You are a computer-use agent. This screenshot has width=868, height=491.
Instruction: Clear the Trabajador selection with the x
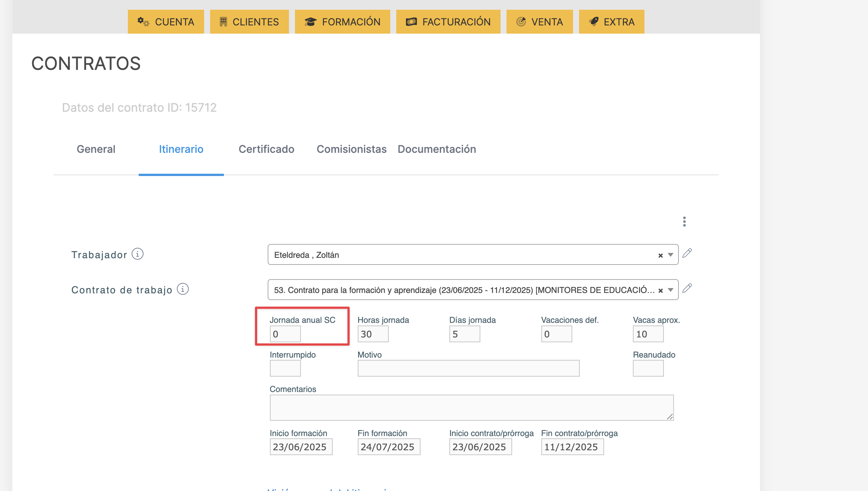(661, 255)
